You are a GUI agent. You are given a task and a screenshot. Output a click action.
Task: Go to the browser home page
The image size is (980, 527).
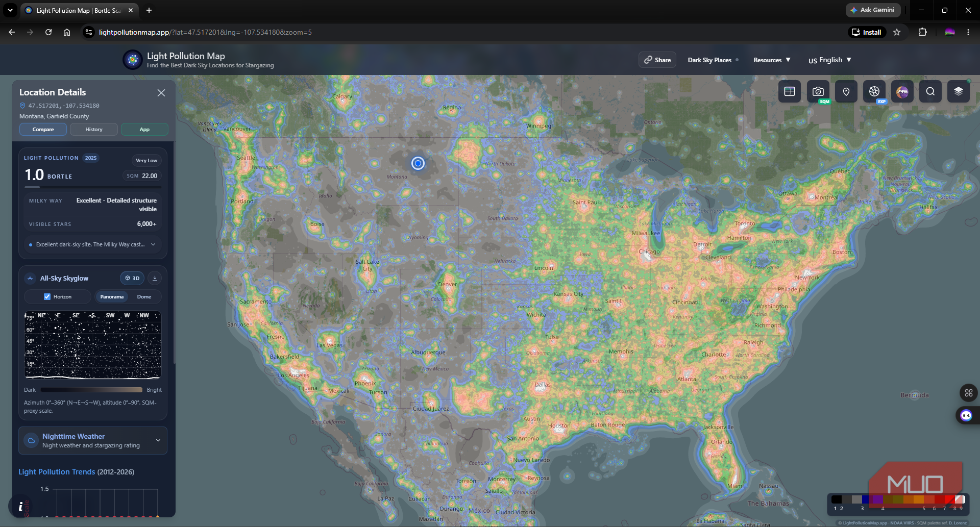click(x=67, y=32)
